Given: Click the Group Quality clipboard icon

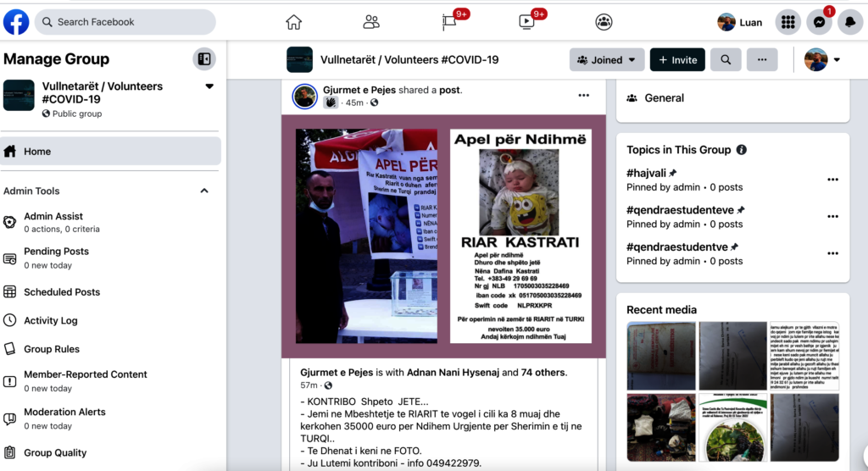Looking at the screenshot, I should click(x=9, y=452).
